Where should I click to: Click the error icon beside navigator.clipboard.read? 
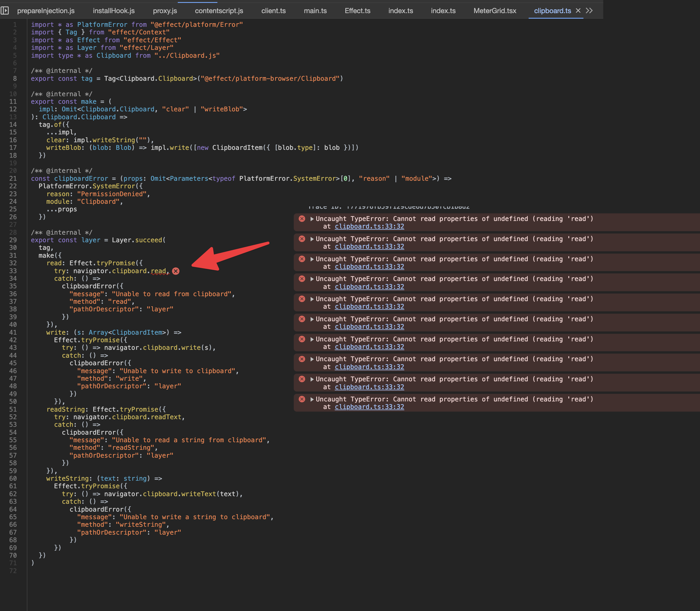tap(176, 271)
